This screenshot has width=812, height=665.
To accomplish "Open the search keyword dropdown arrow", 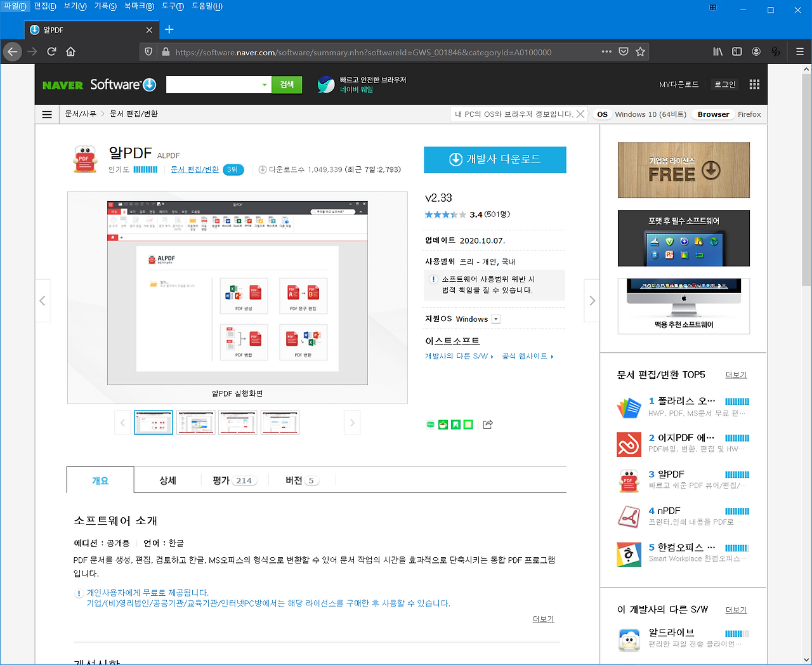I will click(x=265, y=84).
